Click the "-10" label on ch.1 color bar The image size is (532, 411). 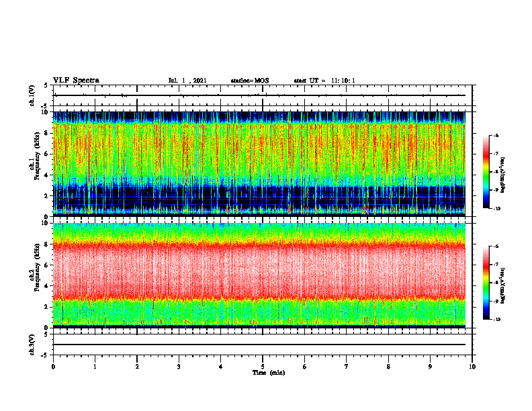point(496,209)
